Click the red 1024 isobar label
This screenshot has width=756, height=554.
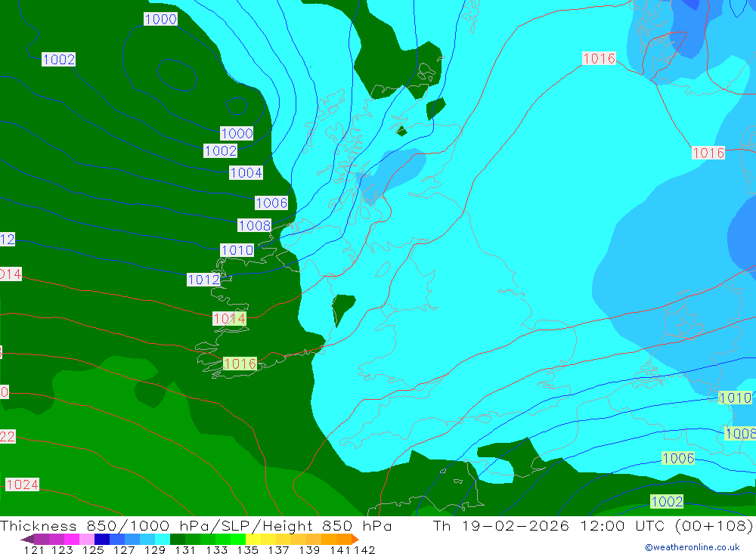[x=22, y=484]
